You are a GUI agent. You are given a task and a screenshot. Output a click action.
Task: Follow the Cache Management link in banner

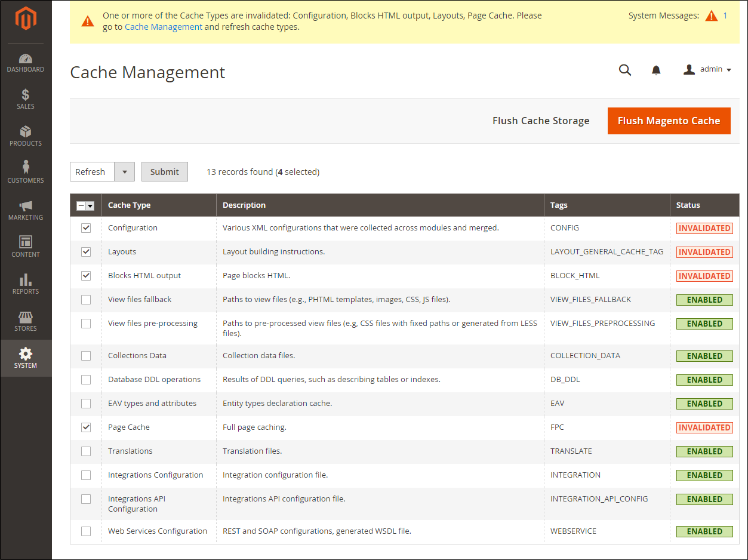point(164,27)
